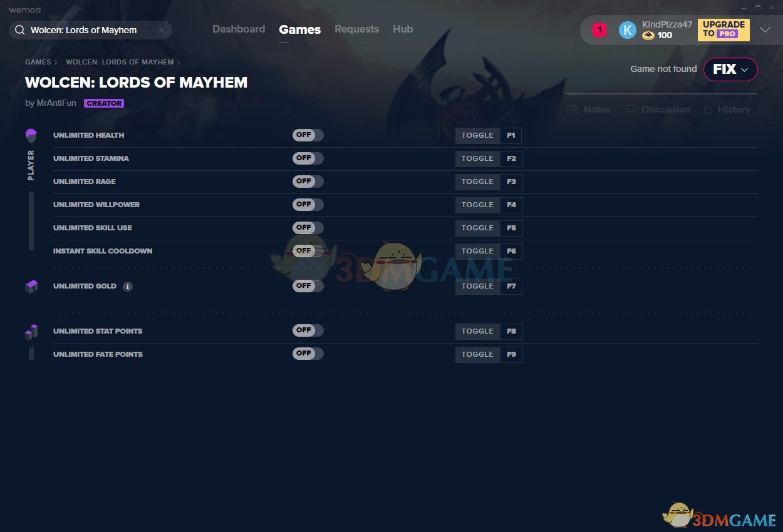Click the search magnifier icon
Viewport: 783px width, 532px height.
point(20,30)
